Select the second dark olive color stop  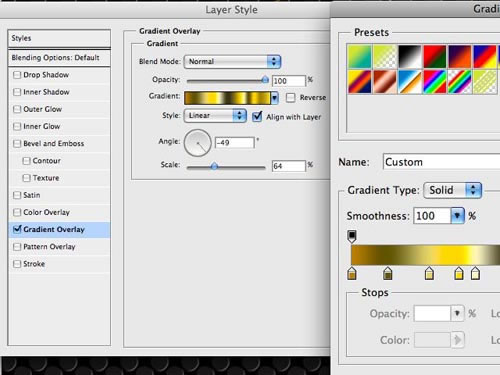pos(387,273)
